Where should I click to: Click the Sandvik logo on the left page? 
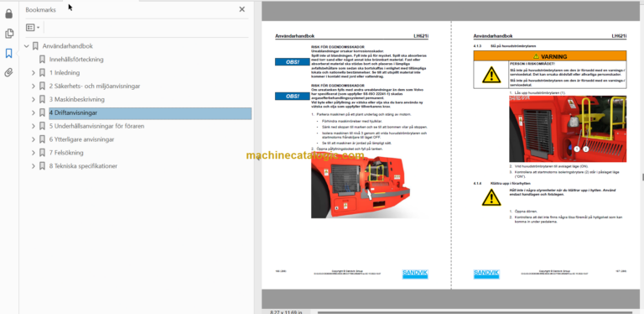click(415, 274)
